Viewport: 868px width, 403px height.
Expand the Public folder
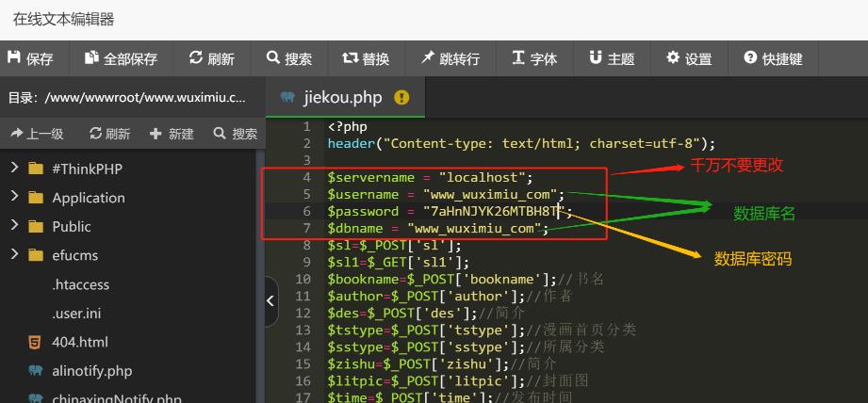(x=14, y=226)
